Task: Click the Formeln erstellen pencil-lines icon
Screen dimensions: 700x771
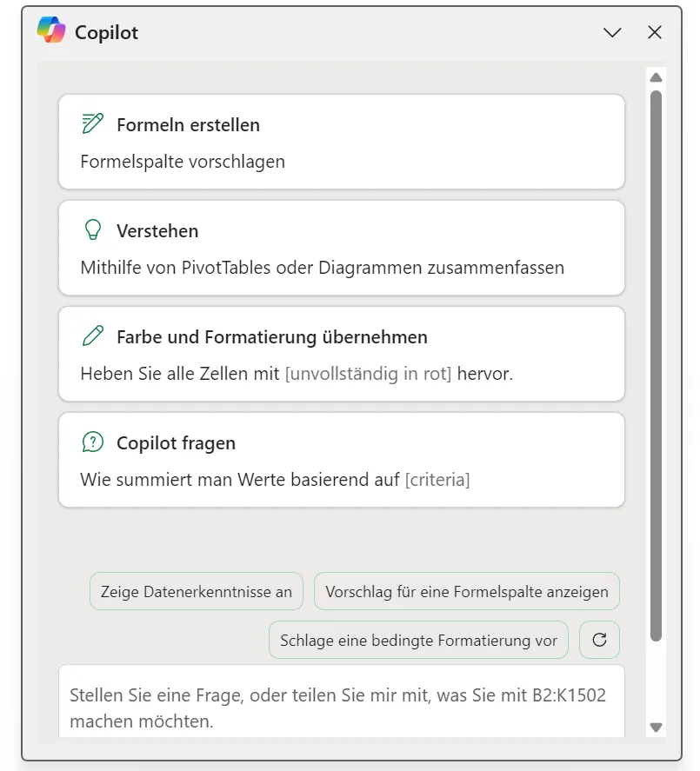Action: pos(92,123)
